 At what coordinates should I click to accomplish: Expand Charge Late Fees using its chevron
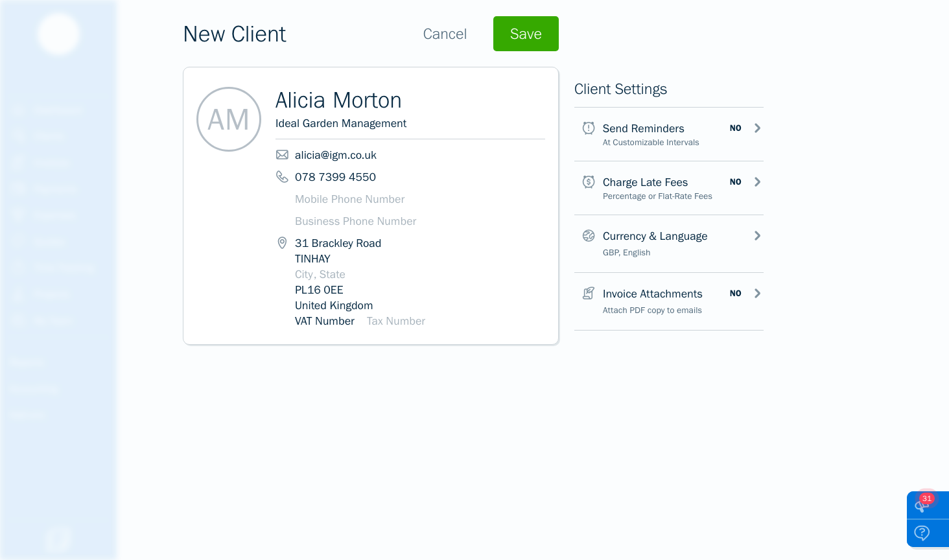pos(757,182)
